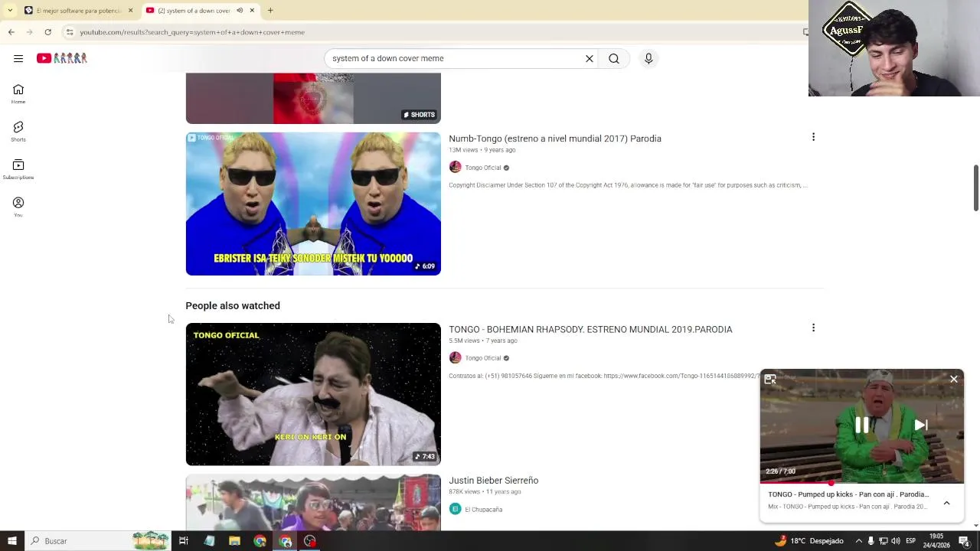This screenshot has width=980, height=551.
Task: Open the You section in sidebar
Action: 18,207
